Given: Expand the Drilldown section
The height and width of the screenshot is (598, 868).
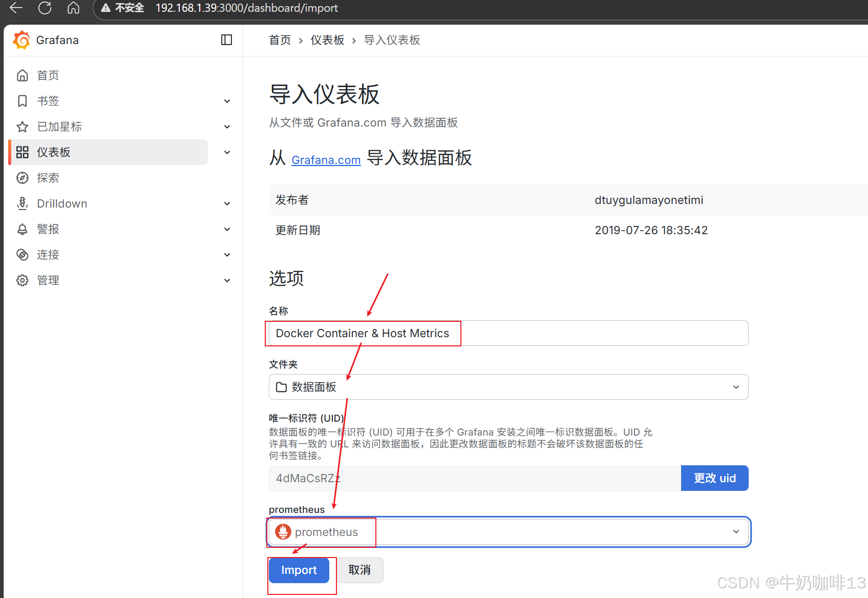Looking at the screenshot, I should (227, 203).
